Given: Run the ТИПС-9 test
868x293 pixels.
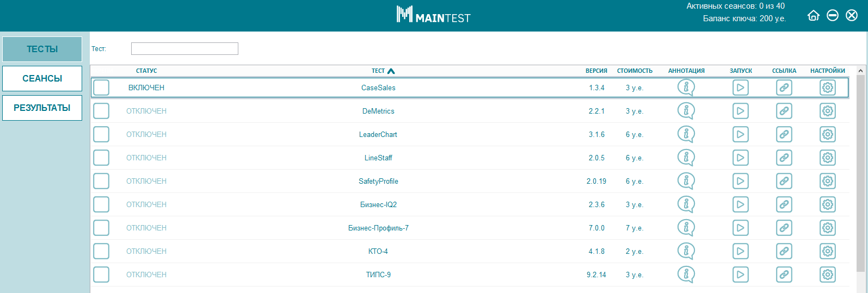Looking at the screenshot, I should (x=740, y=275).
